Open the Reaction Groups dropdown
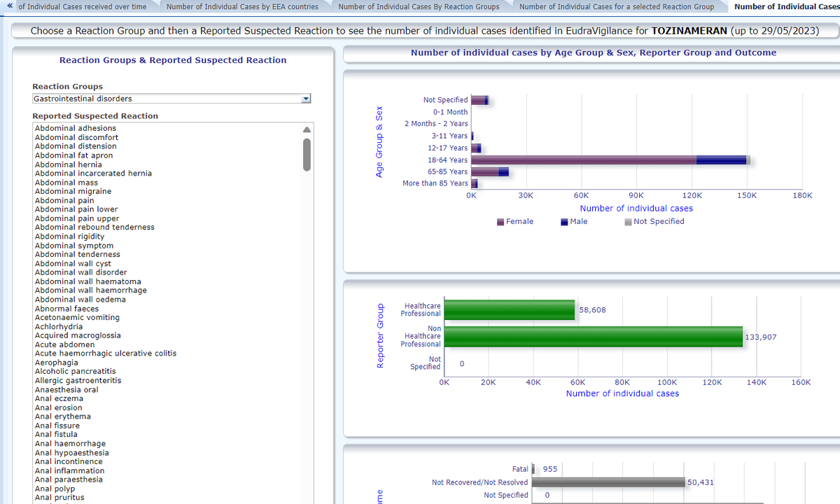 [x=304, y=99]
